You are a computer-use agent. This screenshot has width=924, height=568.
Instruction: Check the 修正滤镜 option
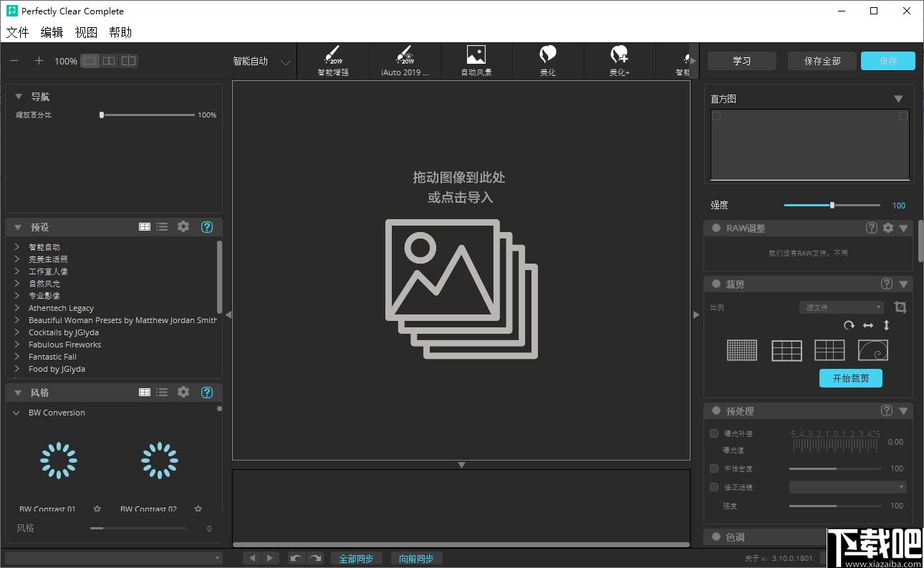click(x=714, y=487)
